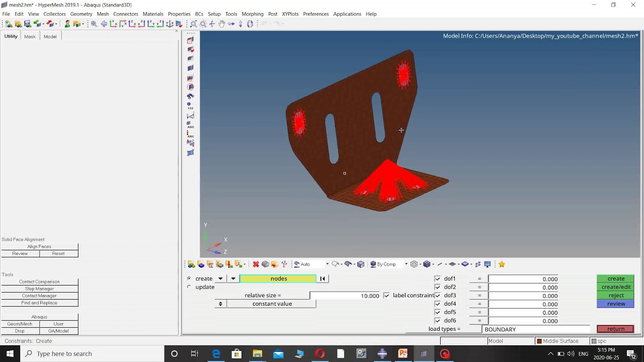Open the Mesh menu
The image size is (644, 362).
pyautogui.click(x=103, y=14)
